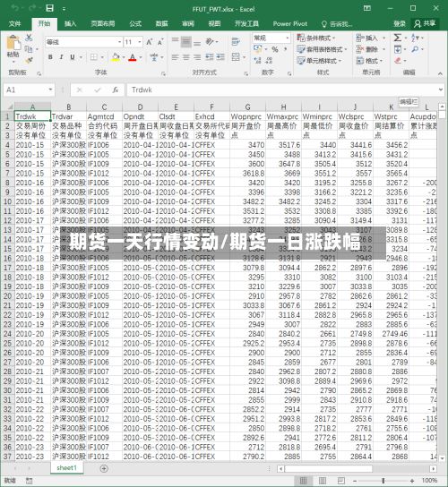
Task: Click the 登录 sign in link
Action: point(400,23)
